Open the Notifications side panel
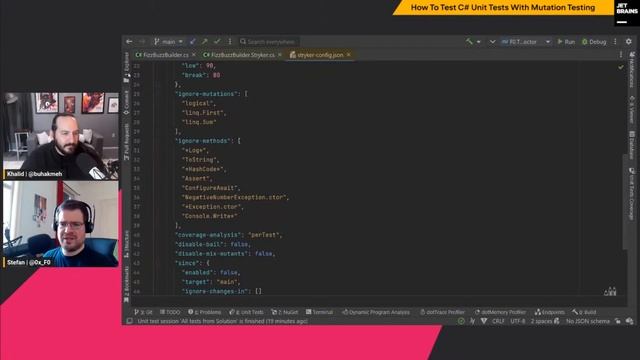This screenshot has height=360, width=640. click(x=632, y=69)
